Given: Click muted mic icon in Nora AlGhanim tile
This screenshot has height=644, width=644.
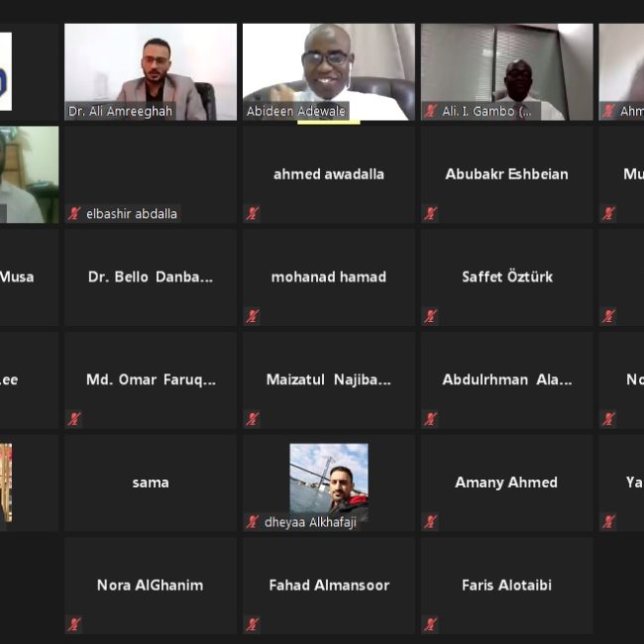Looking at the screenshot, I should (x=74, y=625).
